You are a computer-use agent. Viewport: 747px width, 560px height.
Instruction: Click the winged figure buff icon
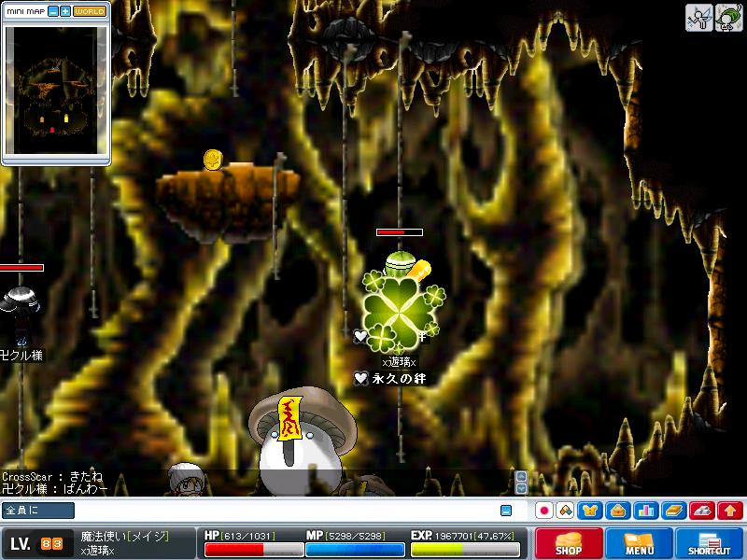[698, 18]
